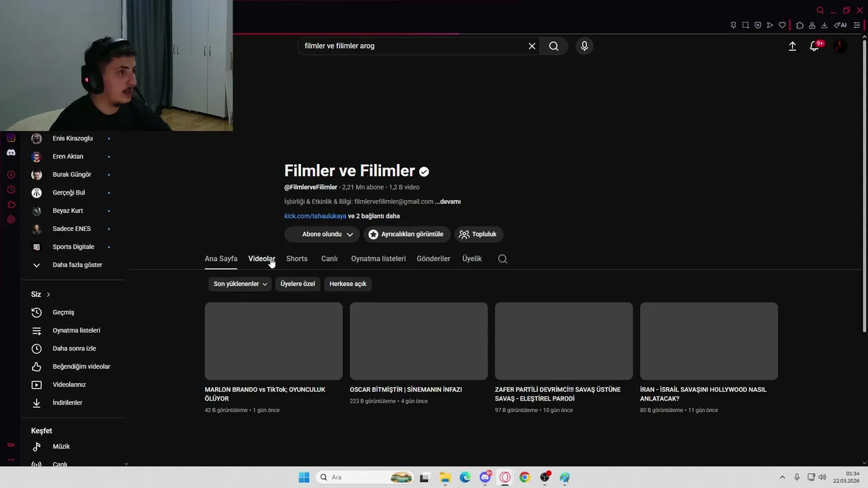
Task: Switch to the Videolar tab
Action: pyautogui.click(x=262, y=259)
